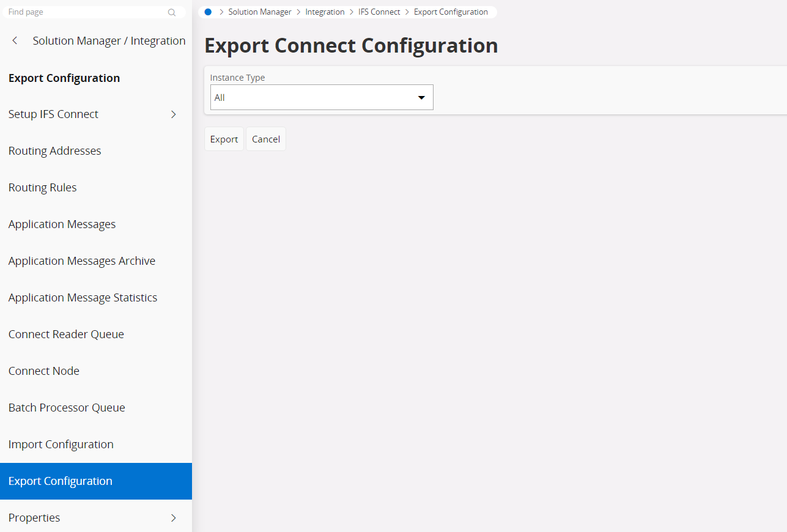This screenshot has width=787, height=532.
Task: Open the Instance Type dropdown
Action: coord(322,98)
